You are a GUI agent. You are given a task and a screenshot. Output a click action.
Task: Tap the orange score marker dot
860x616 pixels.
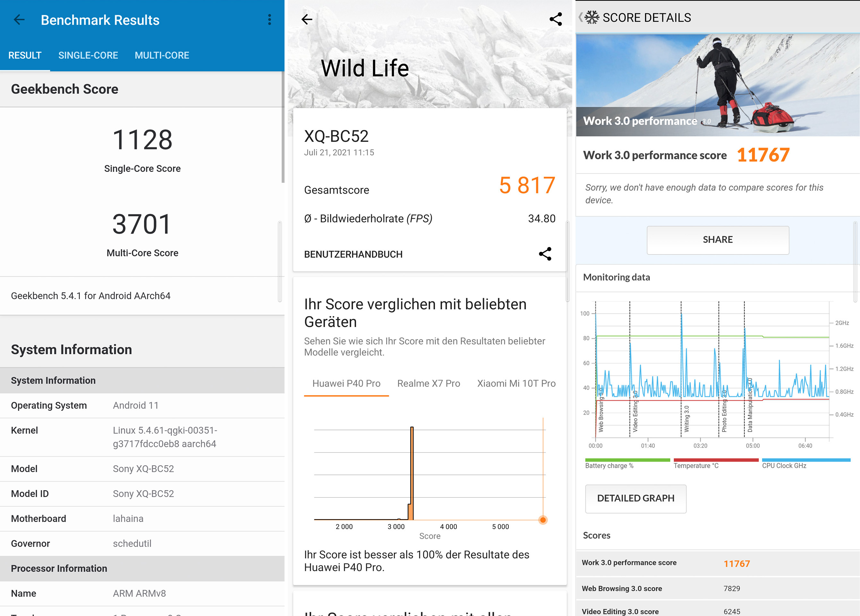pyautogui.click(x=543, y=520)
